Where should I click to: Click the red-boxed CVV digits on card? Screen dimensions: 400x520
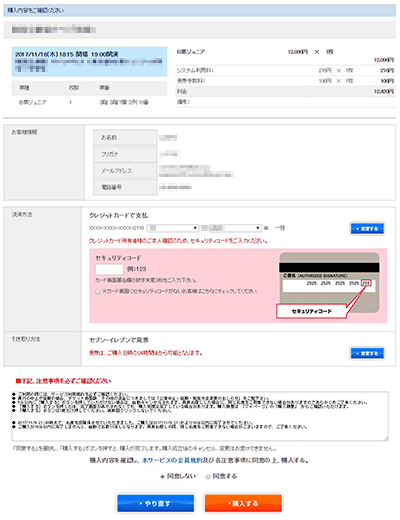click(x=366, y=283)
